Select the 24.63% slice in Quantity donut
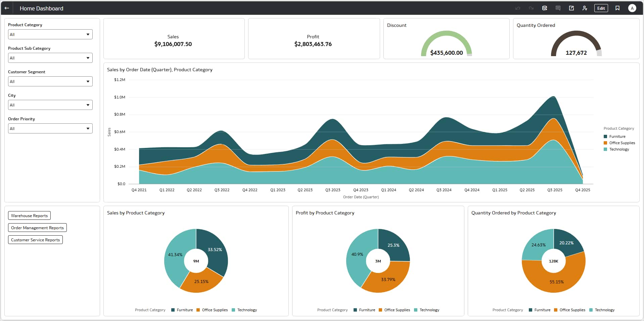Screen dimensions: 644x321 point(539,245)
